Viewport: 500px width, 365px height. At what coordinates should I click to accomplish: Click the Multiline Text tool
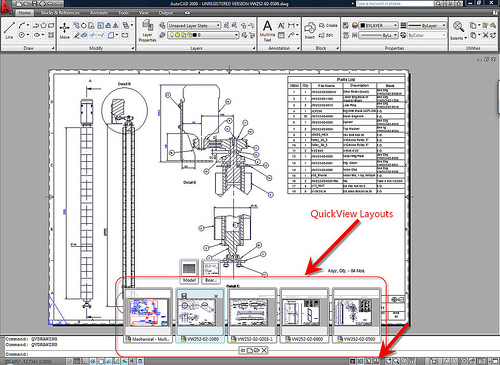[x=267, y=31]
